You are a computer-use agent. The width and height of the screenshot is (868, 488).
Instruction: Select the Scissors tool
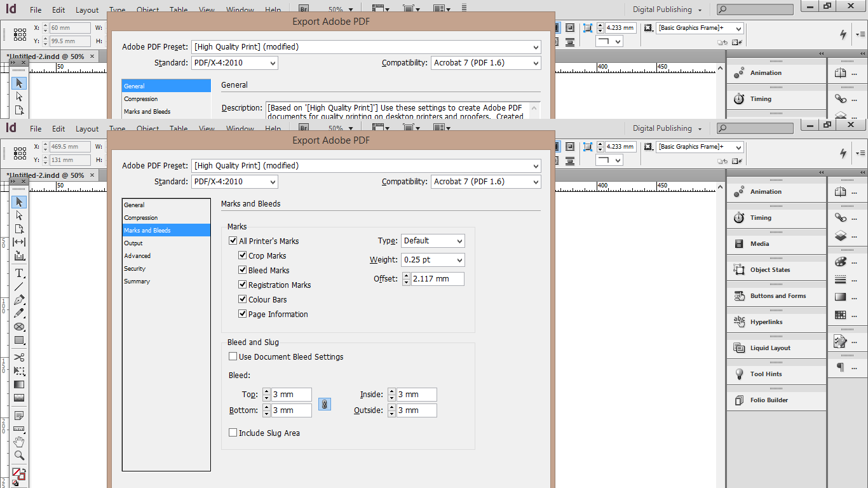(19, 357)
